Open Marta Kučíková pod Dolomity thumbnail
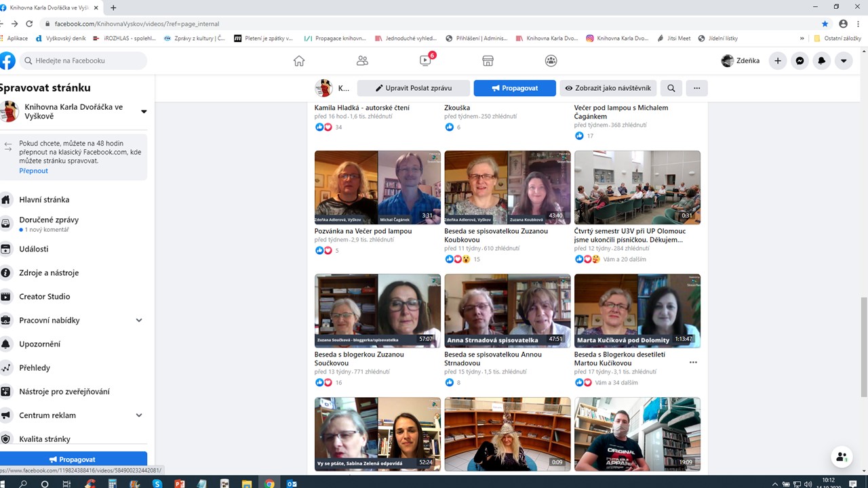Screen dimensions: 868x488 tap(637, 310)
